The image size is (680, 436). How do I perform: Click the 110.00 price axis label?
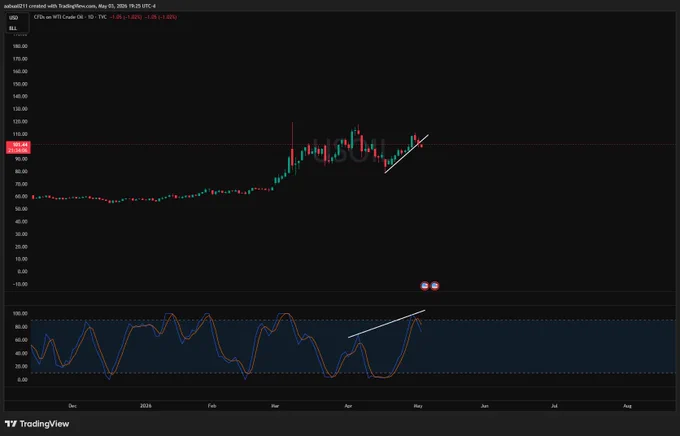20,134
